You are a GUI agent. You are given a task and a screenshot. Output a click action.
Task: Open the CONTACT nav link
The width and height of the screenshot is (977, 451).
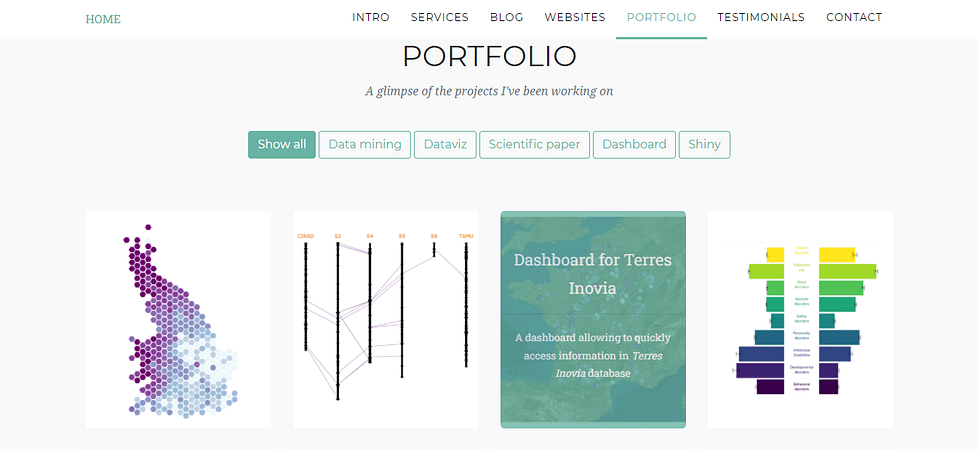coord(854,17)
